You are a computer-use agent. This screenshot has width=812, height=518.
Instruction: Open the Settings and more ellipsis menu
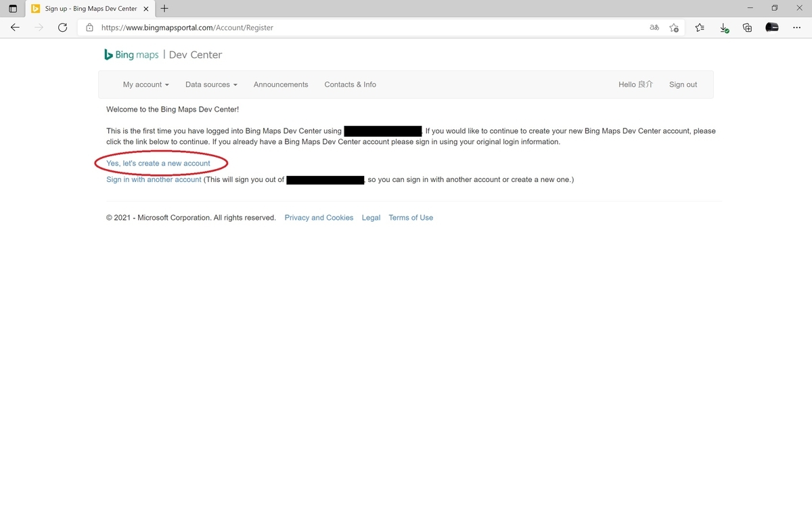click(796, 28)
